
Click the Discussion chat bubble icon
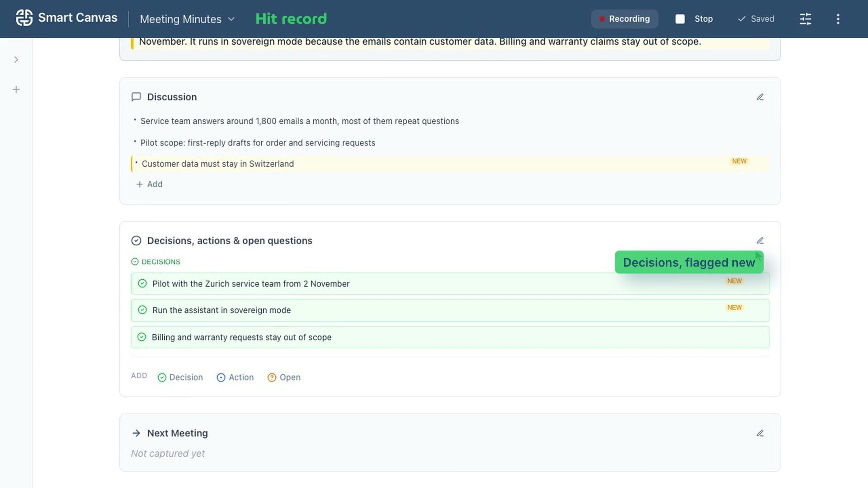pyautogui.click(x=136, y=97)
